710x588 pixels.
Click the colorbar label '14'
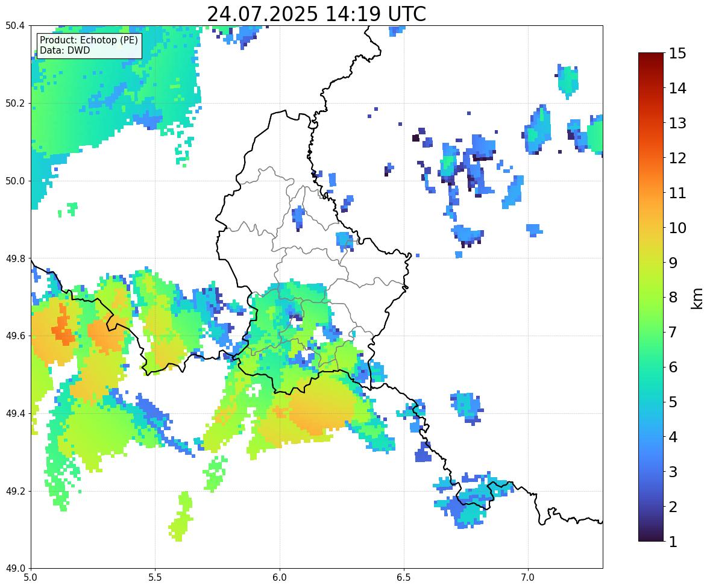(677, 89)
